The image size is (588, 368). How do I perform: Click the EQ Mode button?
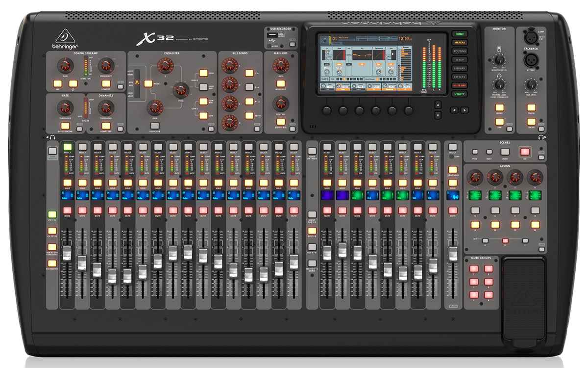[x=148, y=83]
